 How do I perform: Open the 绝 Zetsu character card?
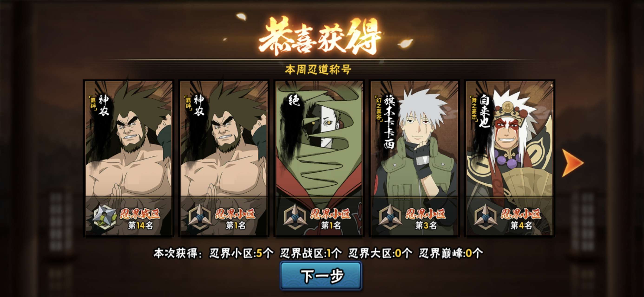pos(319,158)
